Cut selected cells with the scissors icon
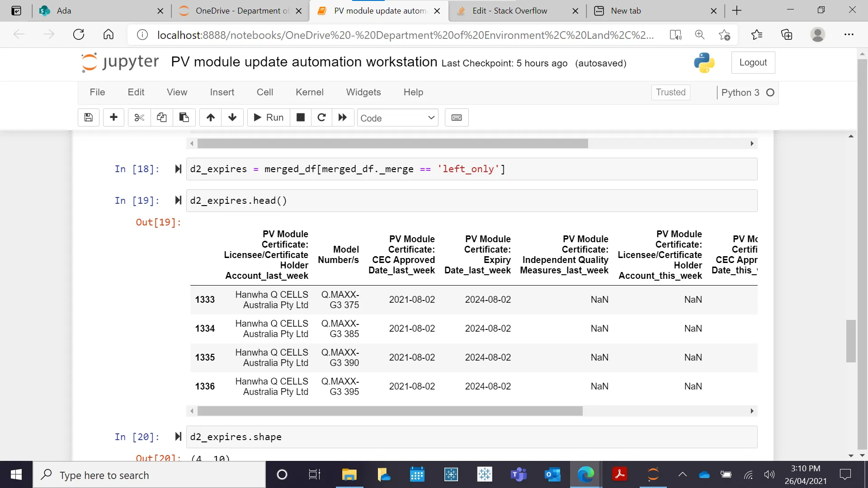This screenshot has height=488, width=868. tap(139, 117)
